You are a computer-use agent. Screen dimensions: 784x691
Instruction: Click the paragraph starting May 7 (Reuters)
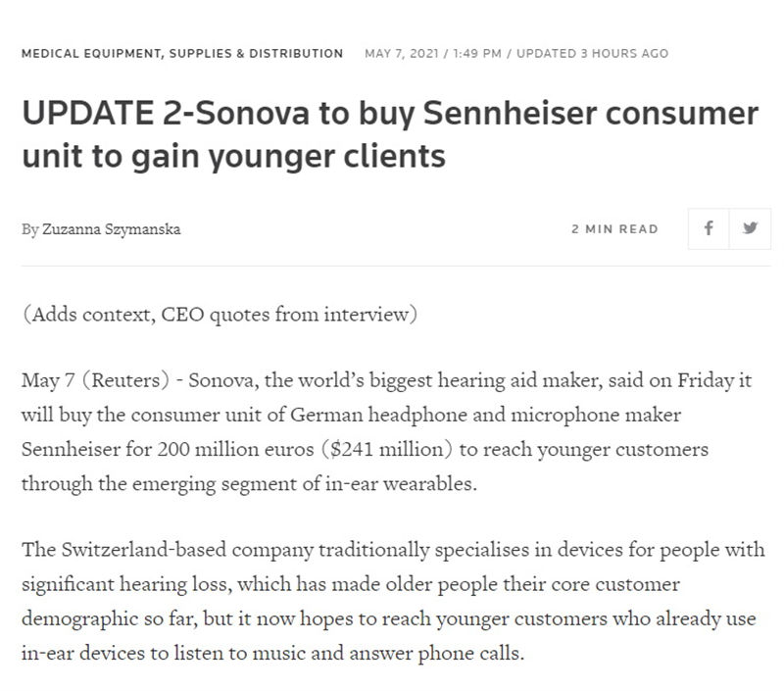(386, 432)
